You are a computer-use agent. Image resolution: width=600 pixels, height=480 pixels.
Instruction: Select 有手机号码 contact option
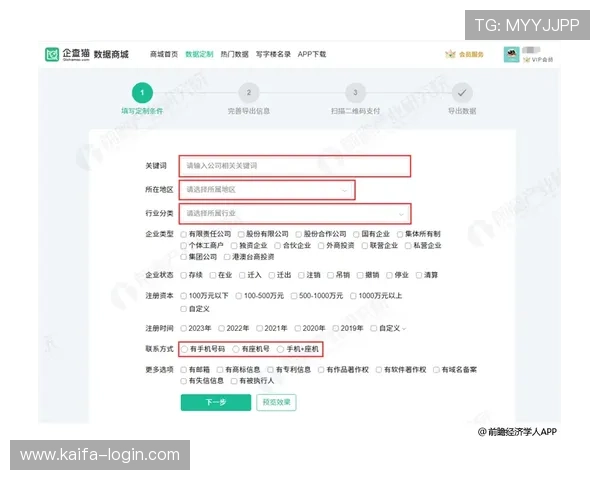tap(185, 349)
